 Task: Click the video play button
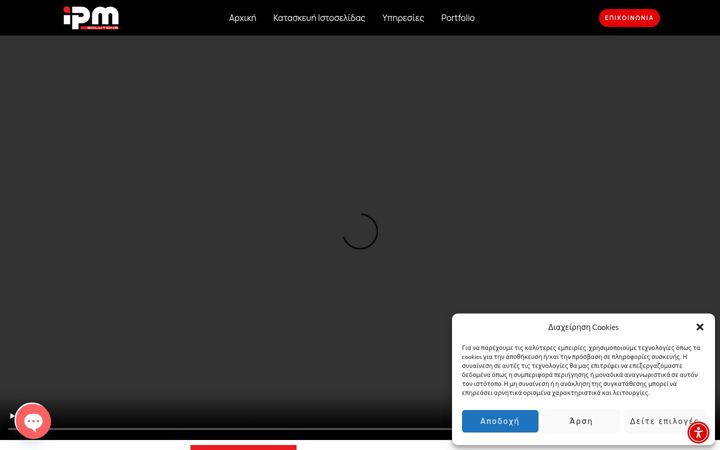pos(12,416)
